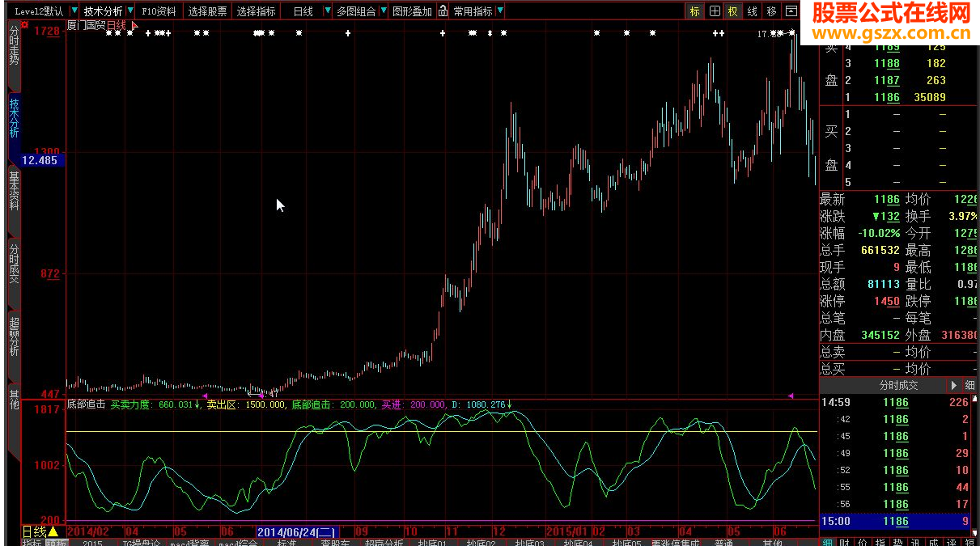
Task: Click the yellow triangle beside 日线 at bottom
Action: click(x=53, y=531)
